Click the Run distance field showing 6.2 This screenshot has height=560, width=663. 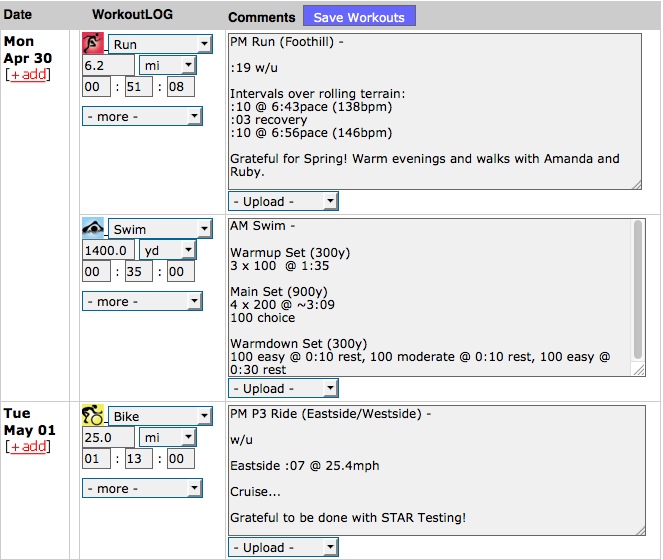[x=108, y=65]
